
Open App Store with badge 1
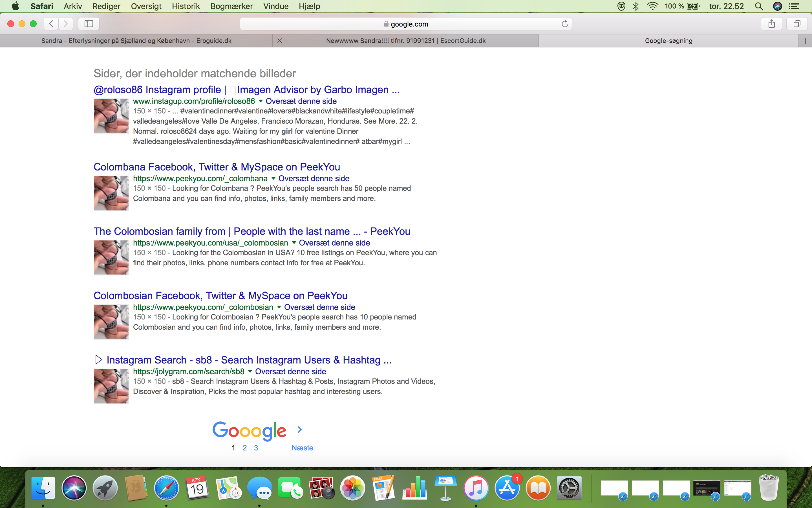pyautogui.click(x=507, y=488)
